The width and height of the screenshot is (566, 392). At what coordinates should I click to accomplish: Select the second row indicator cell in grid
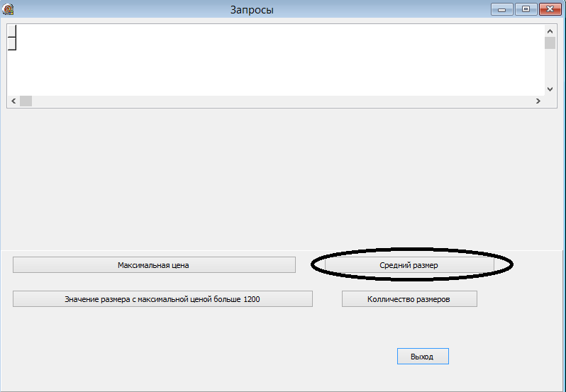tap(11, 44)
